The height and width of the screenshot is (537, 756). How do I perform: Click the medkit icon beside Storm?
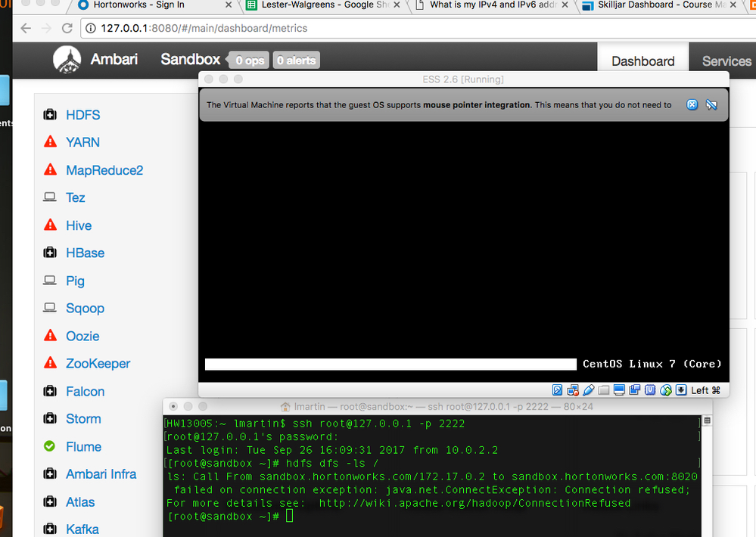(50, 418)
